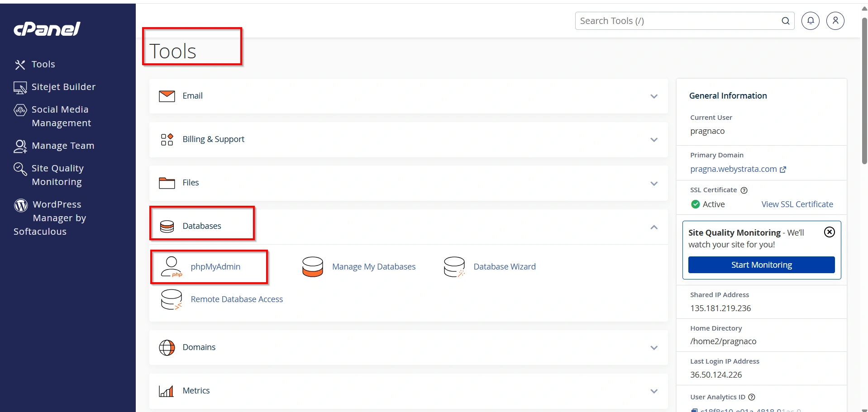Click the Remote Database Access icon

[x=172, y=299]
